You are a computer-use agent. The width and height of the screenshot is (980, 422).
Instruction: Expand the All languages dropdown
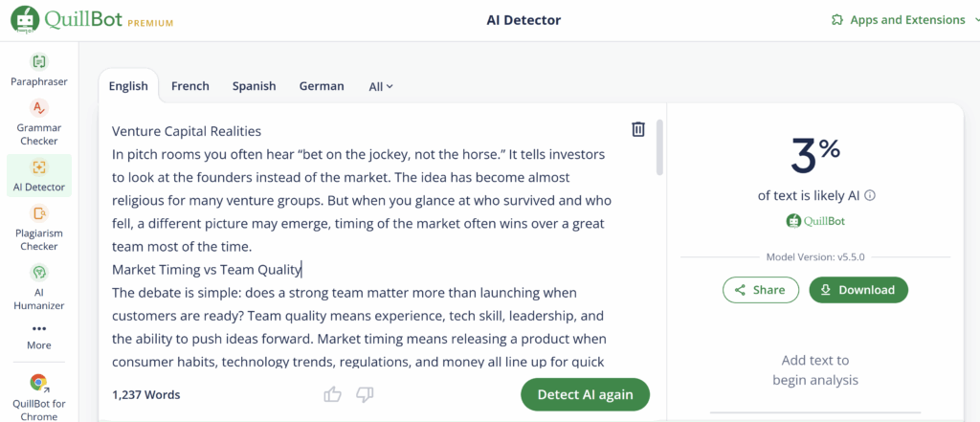(381, 87)
